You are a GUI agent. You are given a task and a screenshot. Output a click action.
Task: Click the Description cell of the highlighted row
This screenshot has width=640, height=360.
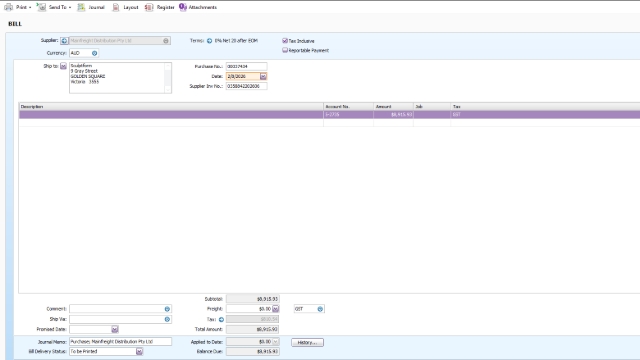(x=171, y=115)
